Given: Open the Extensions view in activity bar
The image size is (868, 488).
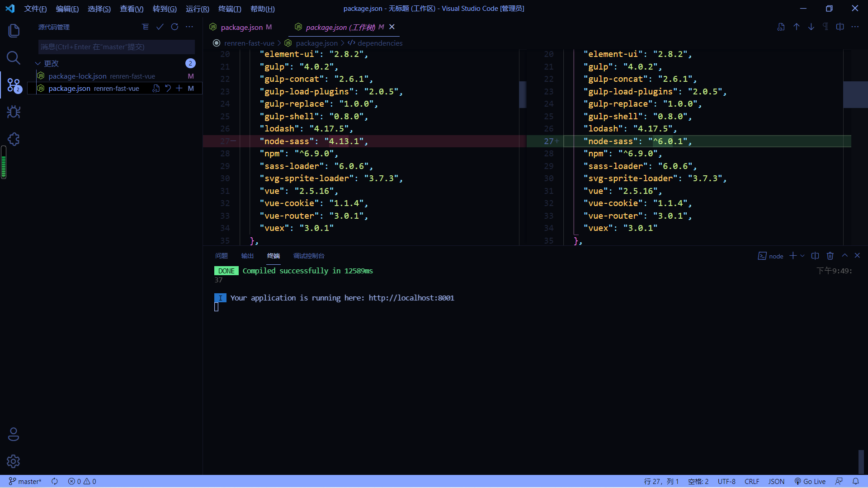Looking at the screenshot, I should [14, 139].
